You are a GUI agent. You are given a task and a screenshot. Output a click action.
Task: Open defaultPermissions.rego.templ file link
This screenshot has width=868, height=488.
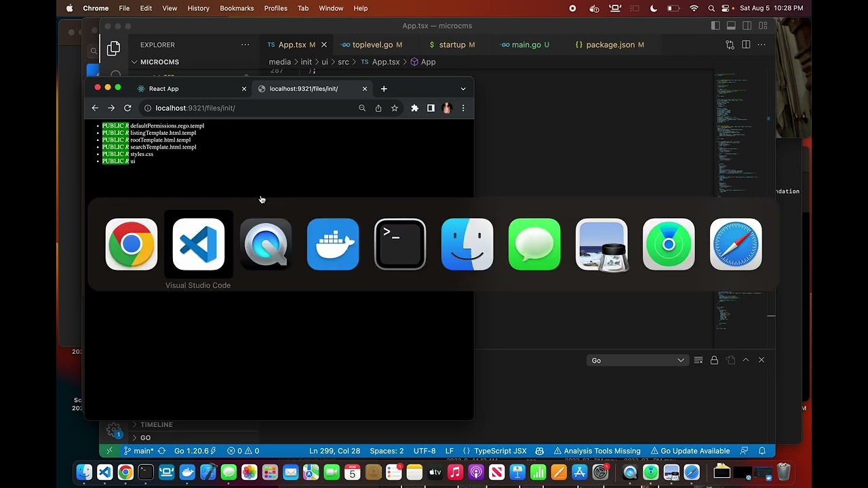167,126
